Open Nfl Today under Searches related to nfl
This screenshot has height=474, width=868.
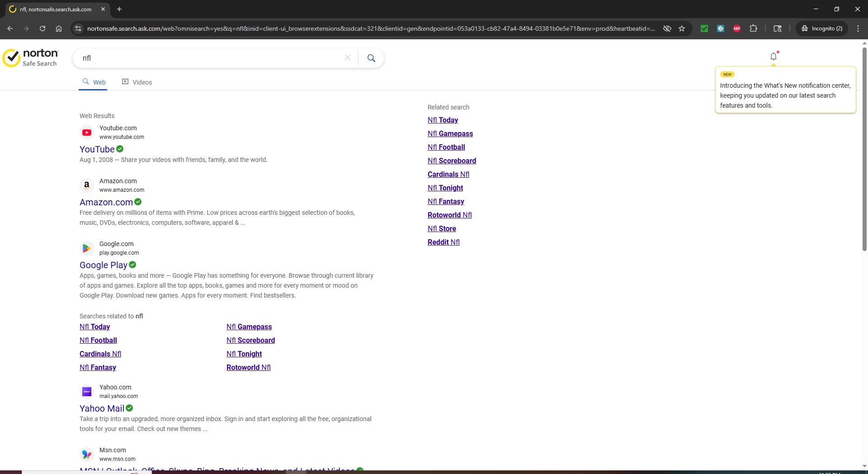tap(94, 327)
